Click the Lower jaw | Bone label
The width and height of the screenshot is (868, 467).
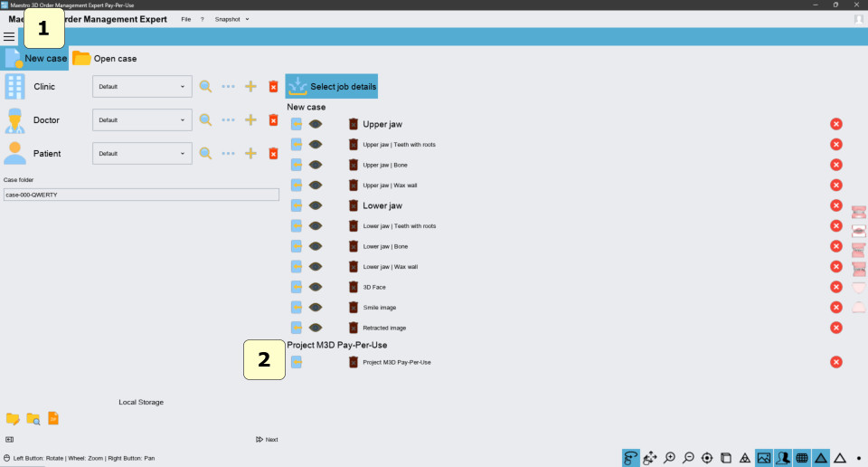pyautogui.click(x=385, y=246)
